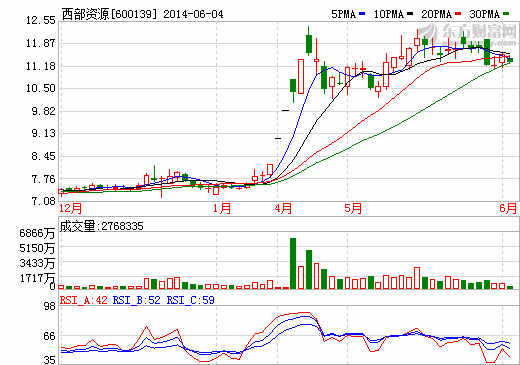
Task: Click the 3433万 volume axis label
Action: pos(37,263)
